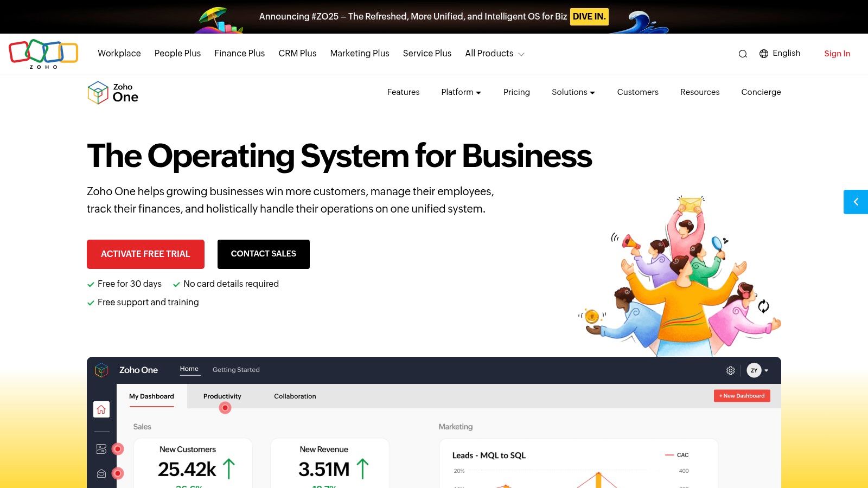Expand the ZY profile avatar dropdown
This screenshot has height=488, width=868.
coord(757,370)
